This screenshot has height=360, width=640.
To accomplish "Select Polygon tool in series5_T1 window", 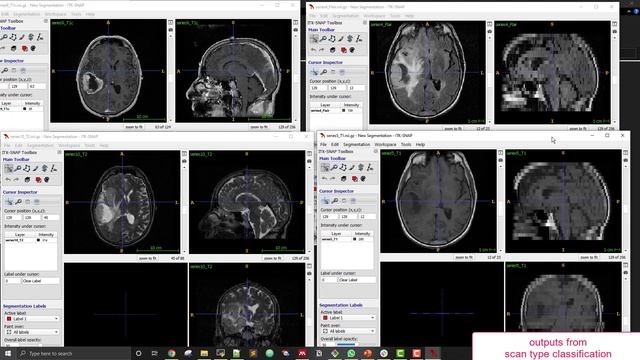I will (343, 167).
